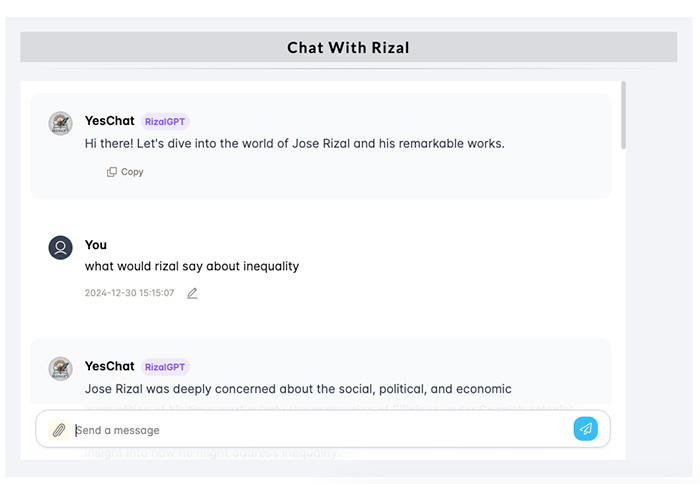Click the Copy label text
Viewport: 700px width, 484px height.
pos(132,172)
